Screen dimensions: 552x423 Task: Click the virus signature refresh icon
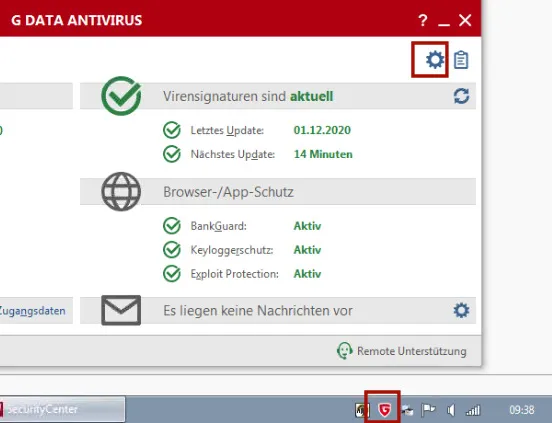pos(461,96)
